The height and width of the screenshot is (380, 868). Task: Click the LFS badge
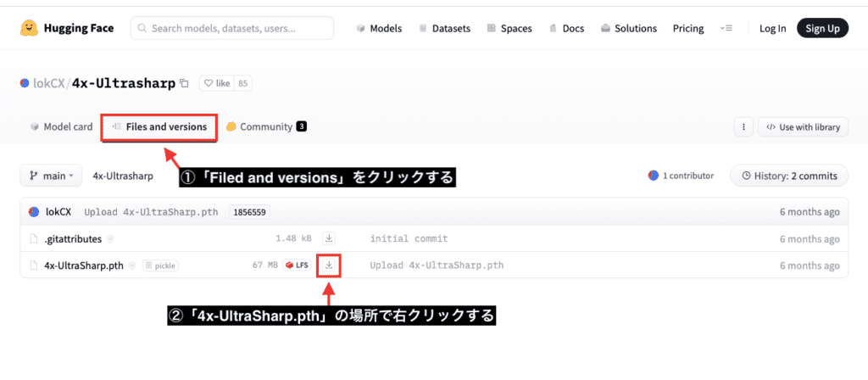click(x=298, y=265)
